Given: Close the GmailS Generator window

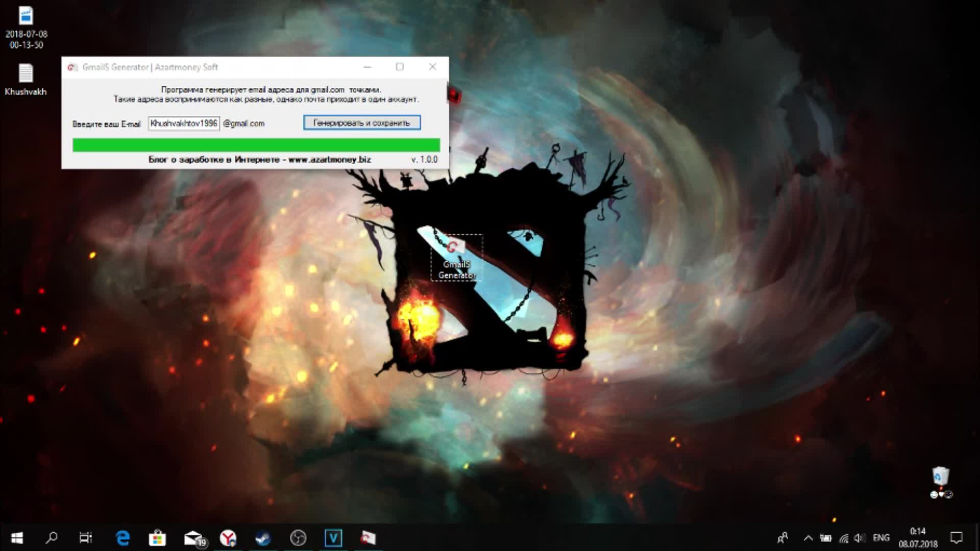Looking at the screenshot, I should [x=432, y=67].
